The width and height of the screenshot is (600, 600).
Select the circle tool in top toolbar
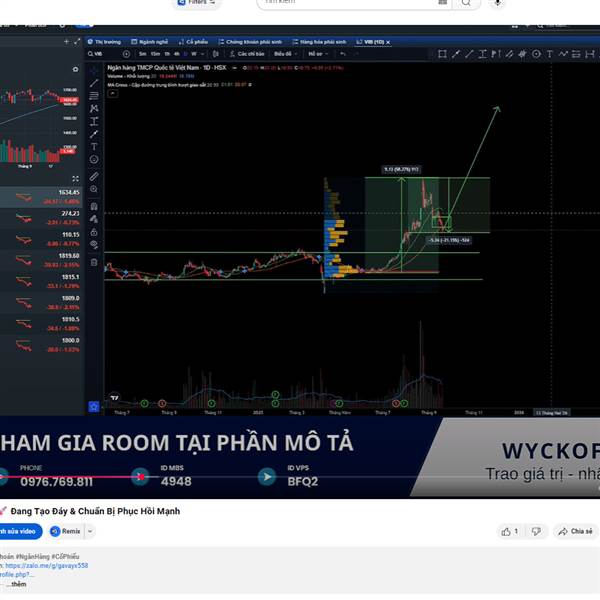(536, 54)
